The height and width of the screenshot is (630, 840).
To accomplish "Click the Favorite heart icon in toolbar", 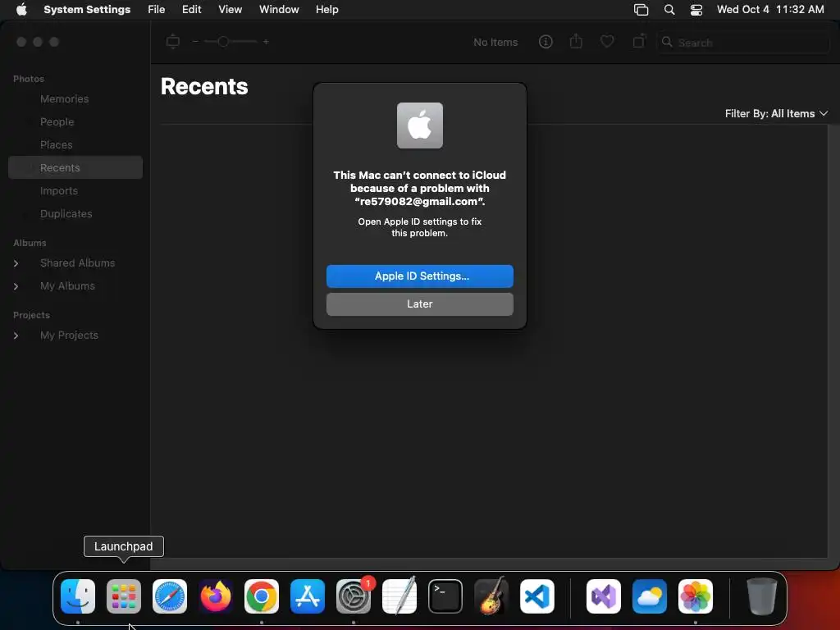I will tap(607, 41).
